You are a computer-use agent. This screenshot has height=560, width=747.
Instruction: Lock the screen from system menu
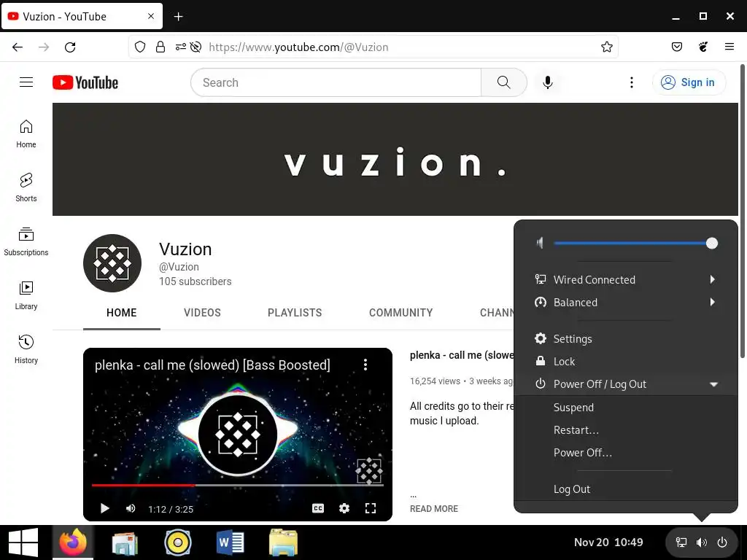625,362
